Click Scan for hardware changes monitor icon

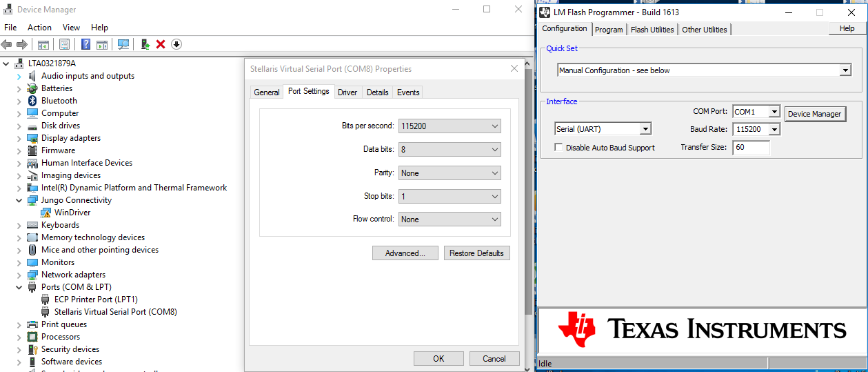pyautogui.click(x=123, y=44)
